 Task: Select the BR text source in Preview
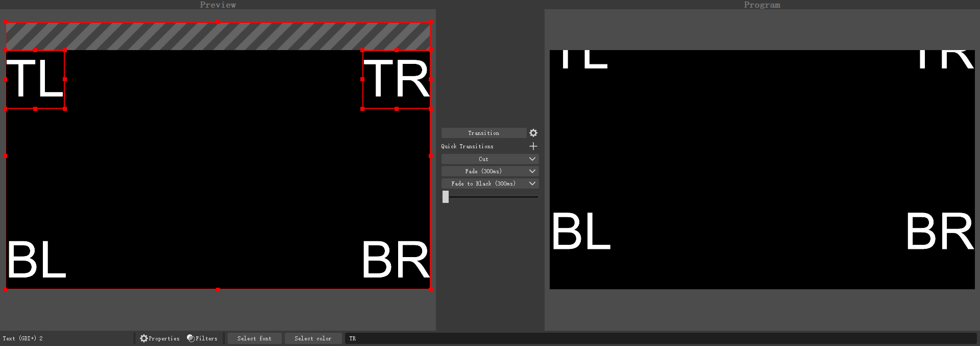pyautogui.click(x=396, y=260)
